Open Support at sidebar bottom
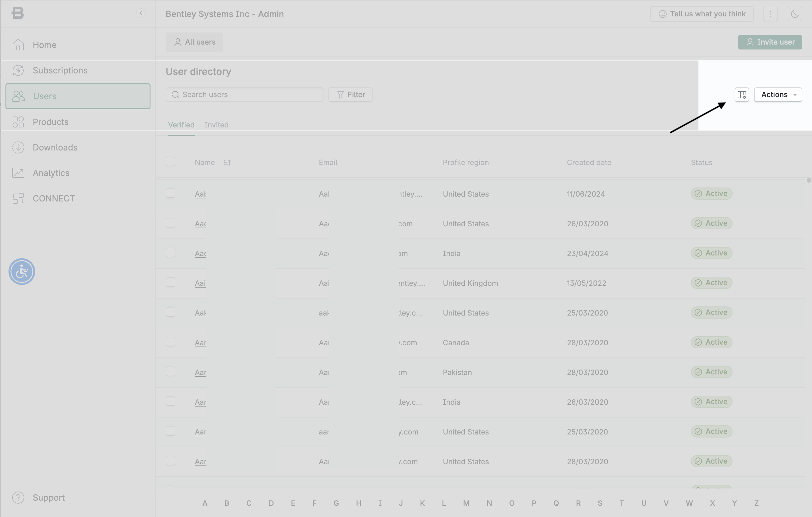This screenshot has height=517, width=812. click(x=78, y=498)
